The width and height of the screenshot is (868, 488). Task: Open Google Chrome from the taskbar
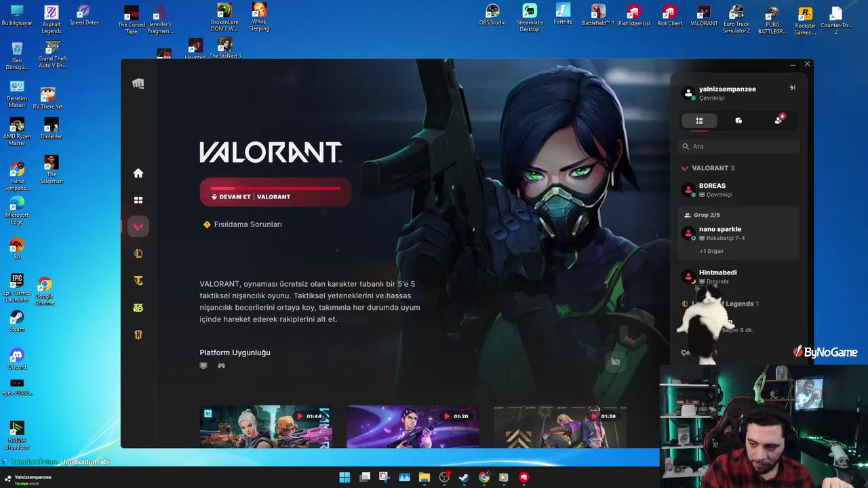pos(484,477)
